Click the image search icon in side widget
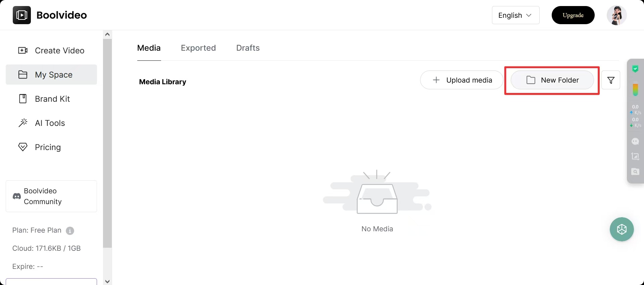The image size is (644, 285). [x=635, y=172]
